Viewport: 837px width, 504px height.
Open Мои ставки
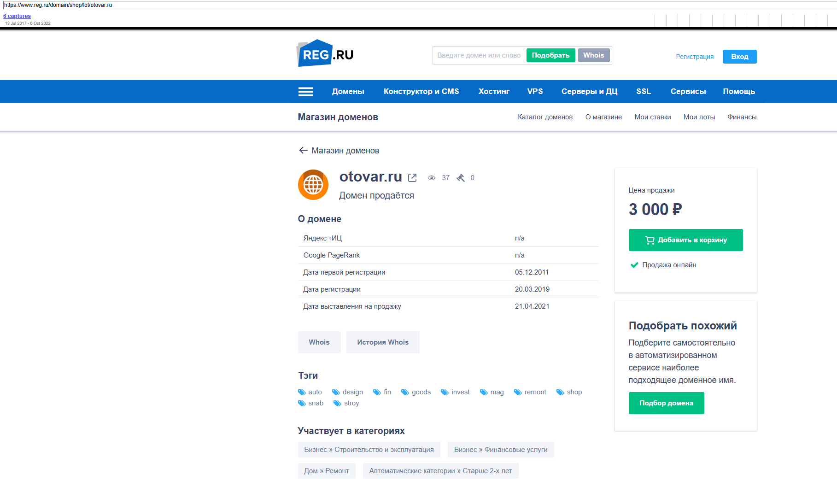pyautogui.click(x=653, y=117)
